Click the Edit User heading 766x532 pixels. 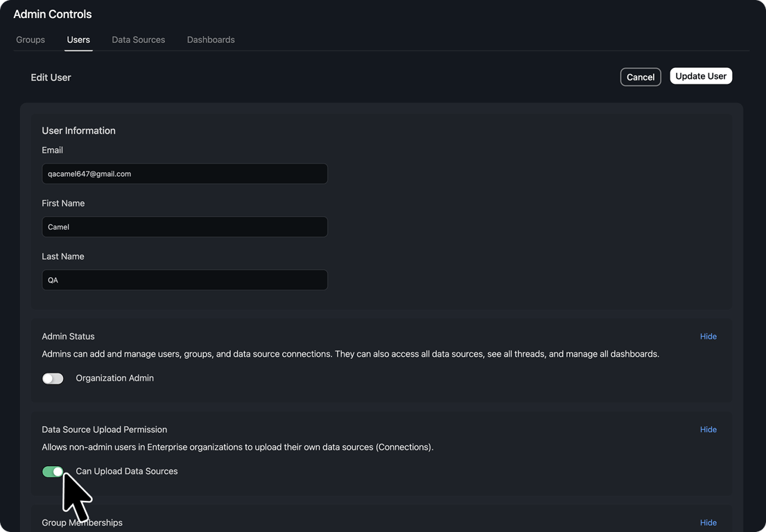(x=51, y=78)
